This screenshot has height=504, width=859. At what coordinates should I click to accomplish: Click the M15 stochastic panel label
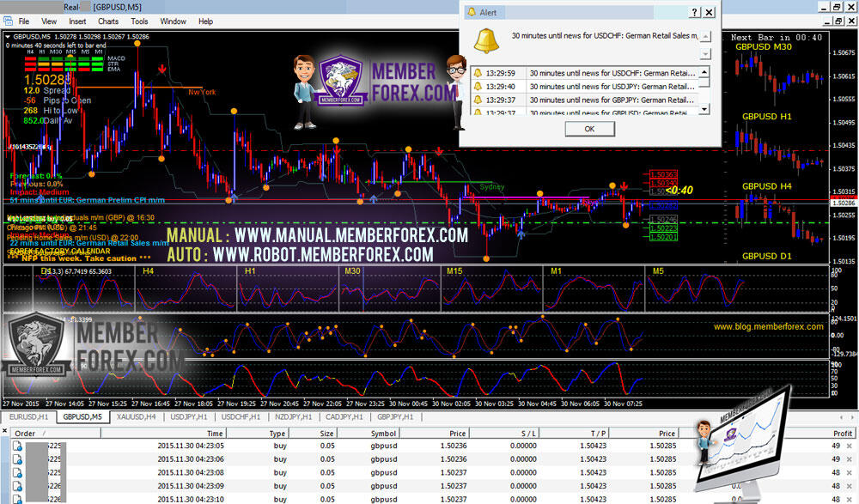click(x=454, y=270)
